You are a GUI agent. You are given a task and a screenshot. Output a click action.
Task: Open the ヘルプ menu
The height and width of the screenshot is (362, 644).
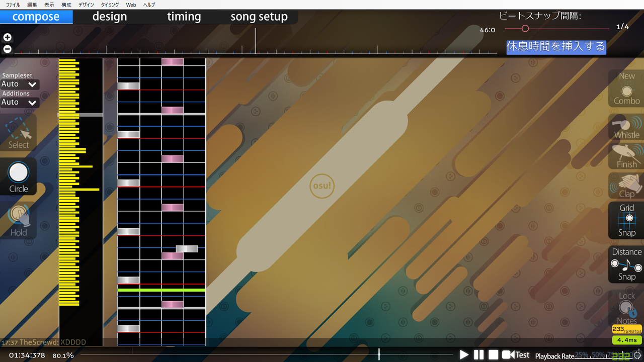[x=149, y=5]
